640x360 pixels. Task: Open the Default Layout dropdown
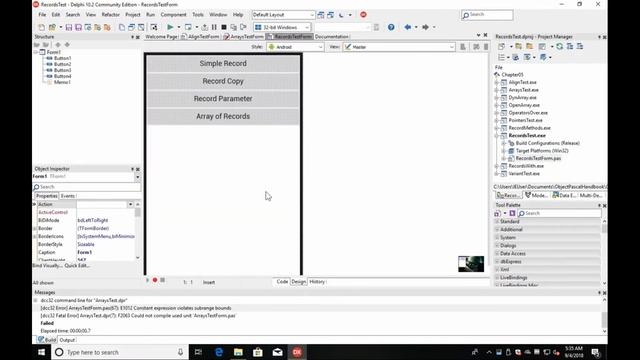pyautogui.click(x=312, y=15)
